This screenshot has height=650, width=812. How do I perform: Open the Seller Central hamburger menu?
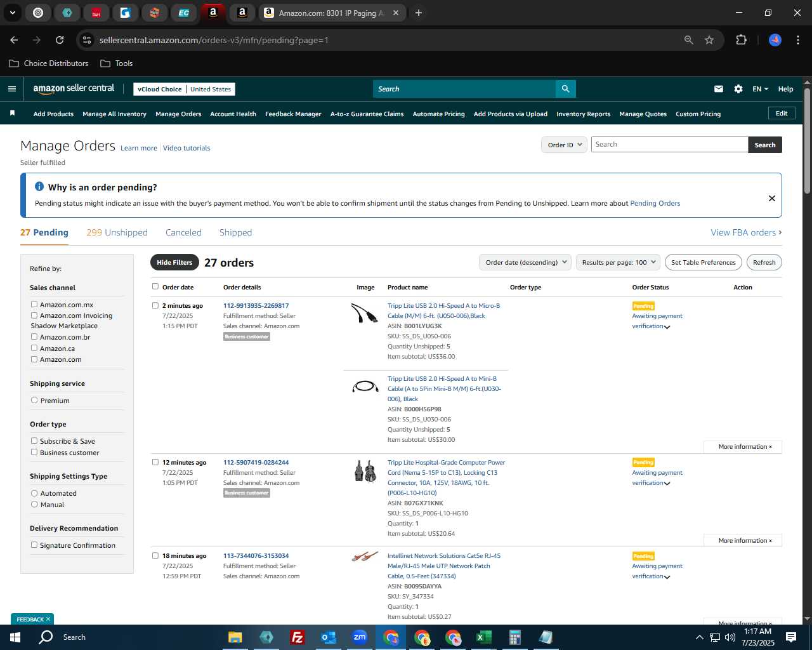(x=12, y=89)
